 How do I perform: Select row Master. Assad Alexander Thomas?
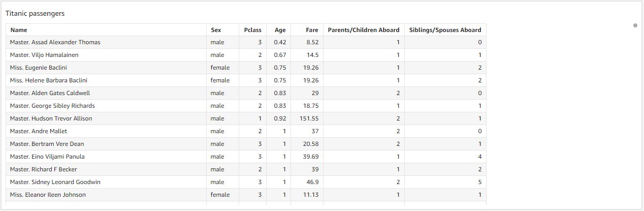click(x=246, y=42)
